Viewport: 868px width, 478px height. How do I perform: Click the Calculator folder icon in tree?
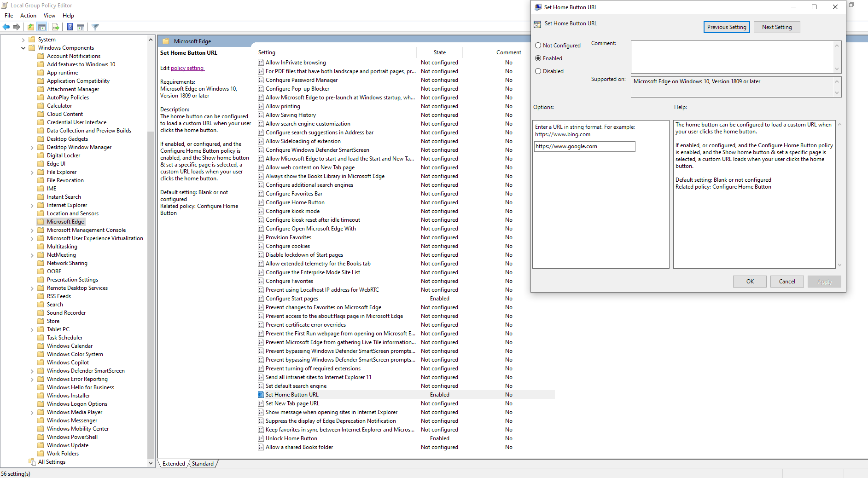[x=41, y=106]
